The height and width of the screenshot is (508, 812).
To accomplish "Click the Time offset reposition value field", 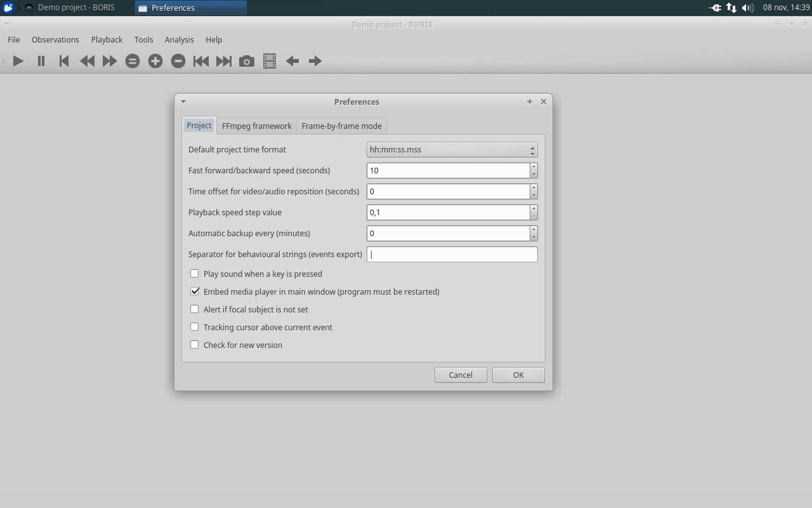I will click(x=449, y=191).
